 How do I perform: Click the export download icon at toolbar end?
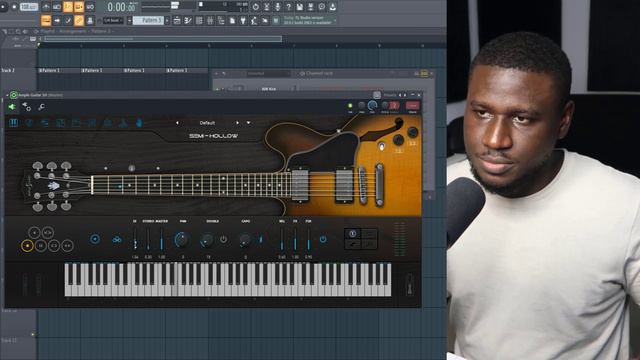tap(333, 7)
